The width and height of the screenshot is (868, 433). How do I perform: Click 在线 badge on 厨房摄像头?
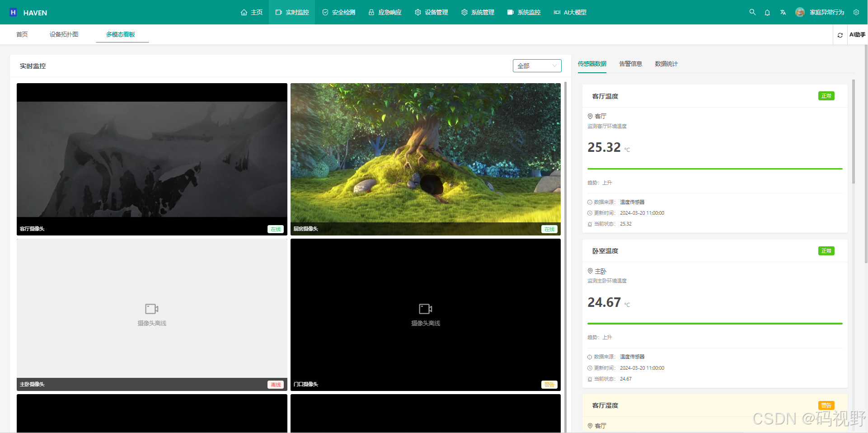tap(549, 229)
